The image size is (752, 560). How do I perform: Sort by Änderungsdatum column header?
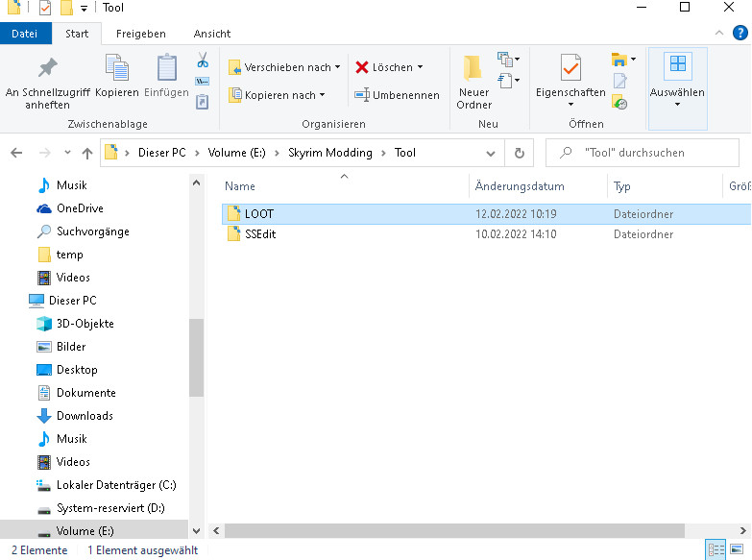click(520, 186)
